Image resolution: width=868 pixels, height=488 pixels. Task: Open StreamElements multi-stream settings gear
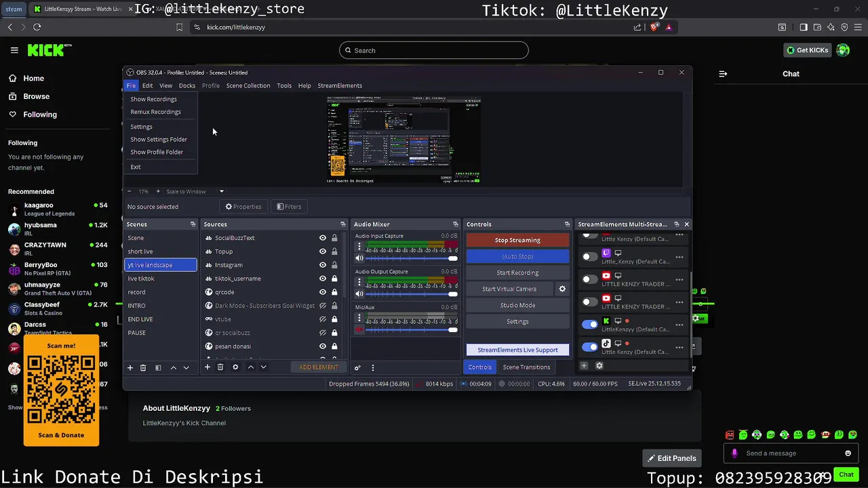599,366
